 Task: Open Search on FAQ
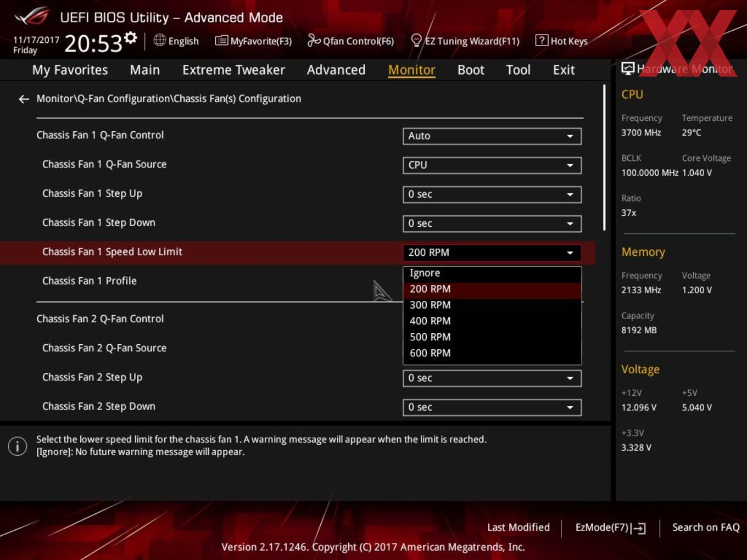tap(706, 528)
